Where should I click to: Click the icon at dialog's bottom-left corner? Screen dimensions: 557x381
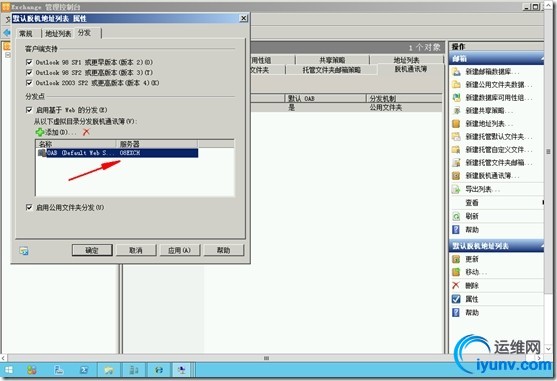click(x=24, y=251)
